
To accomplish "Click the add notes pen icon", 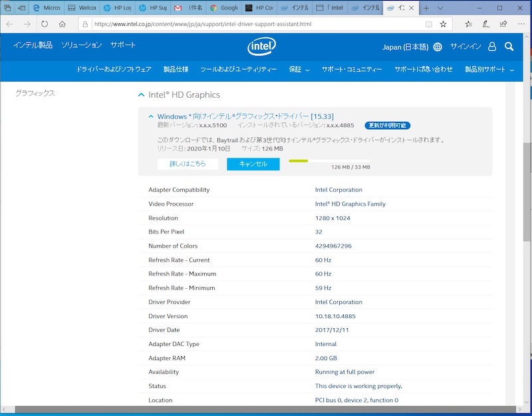I will [x=486, y=24].
